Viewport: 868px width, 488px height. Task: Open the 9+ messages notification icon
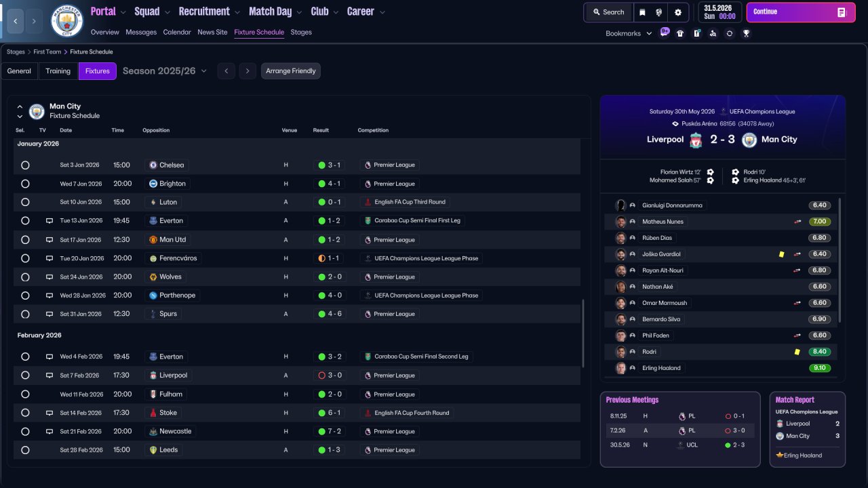(665, 33)
